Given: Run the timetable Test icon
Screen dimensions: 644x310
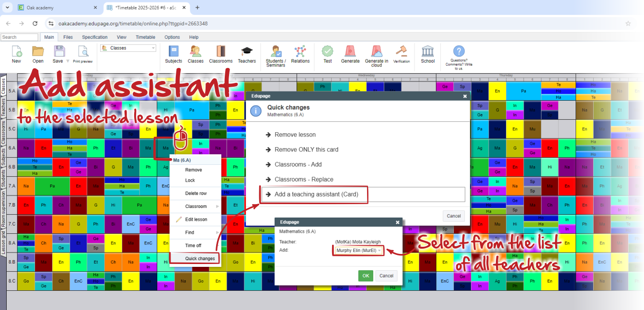Looking at the screenshot, I should 328,52.
